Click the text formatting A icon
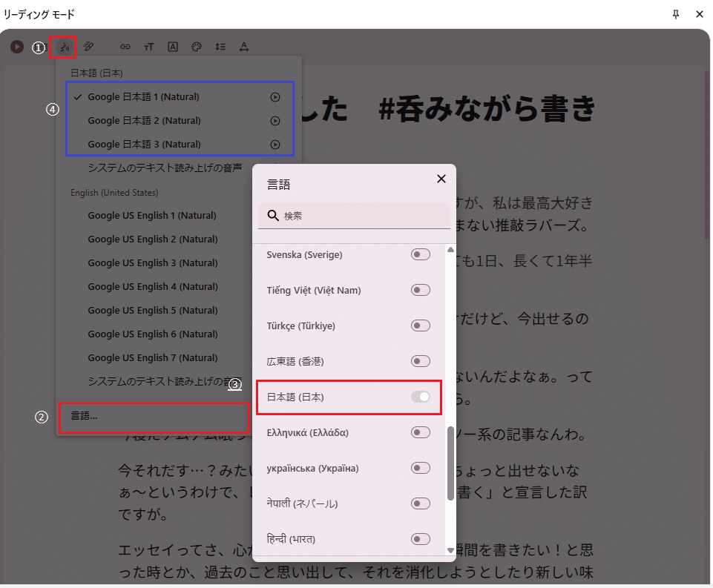Viewport: 713px width, 588px height. click(172, 47)
